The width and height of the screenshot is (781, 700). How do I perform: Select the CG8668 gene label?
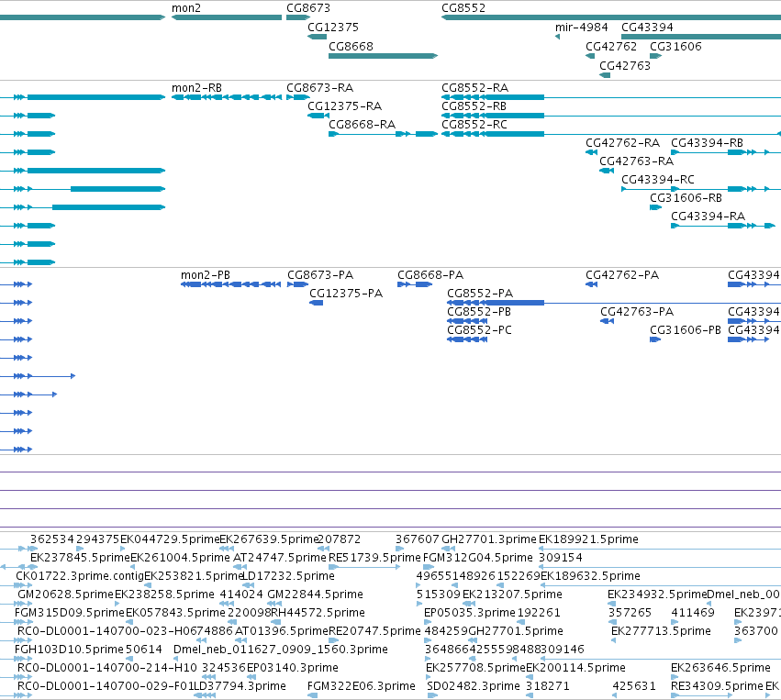click(351, 46)
